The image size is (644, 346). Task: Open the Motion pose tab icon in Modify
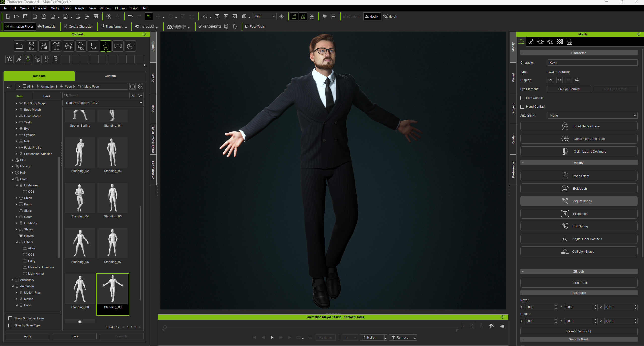click(x=531, y=42)
